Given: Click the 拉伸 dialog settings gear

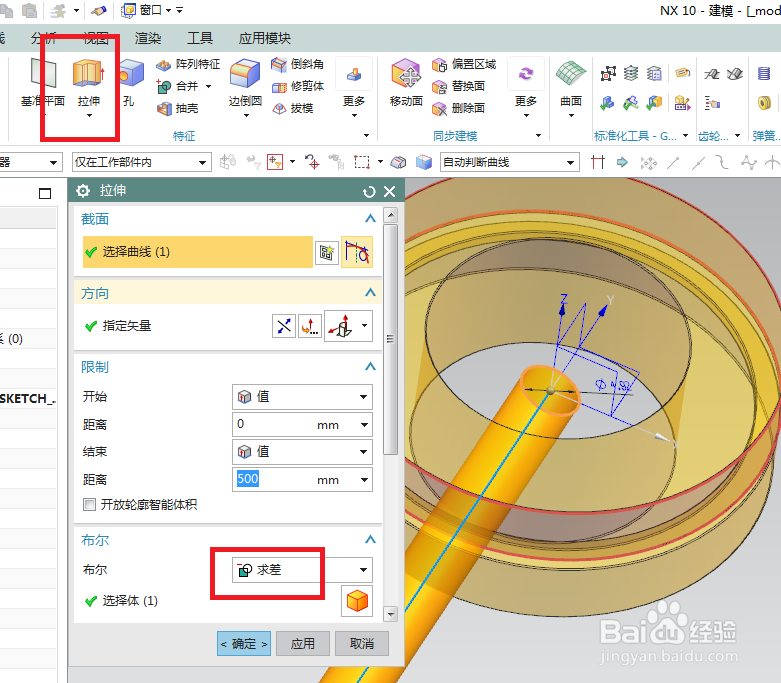Looking at the screenshot, I should pyautogui.click(x=83, y=191).
